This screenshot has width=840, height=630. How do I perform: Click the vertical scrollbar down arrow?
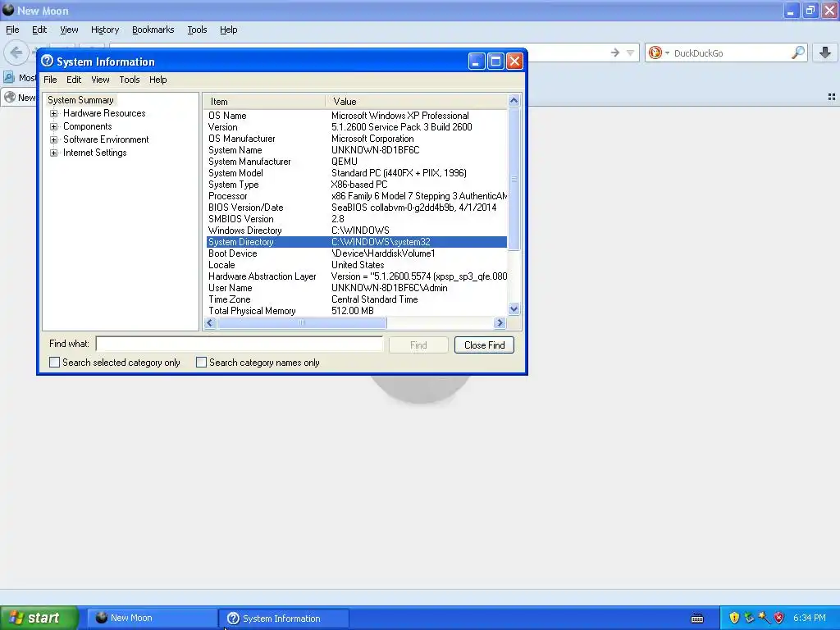coord(514,309)
